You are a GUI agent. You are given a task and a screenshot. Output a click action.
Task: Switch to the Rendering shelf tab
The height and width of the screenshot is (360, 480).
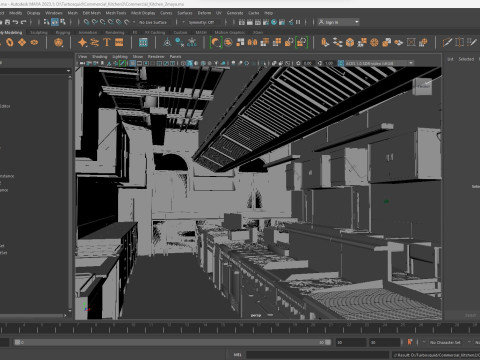(115, 33)
